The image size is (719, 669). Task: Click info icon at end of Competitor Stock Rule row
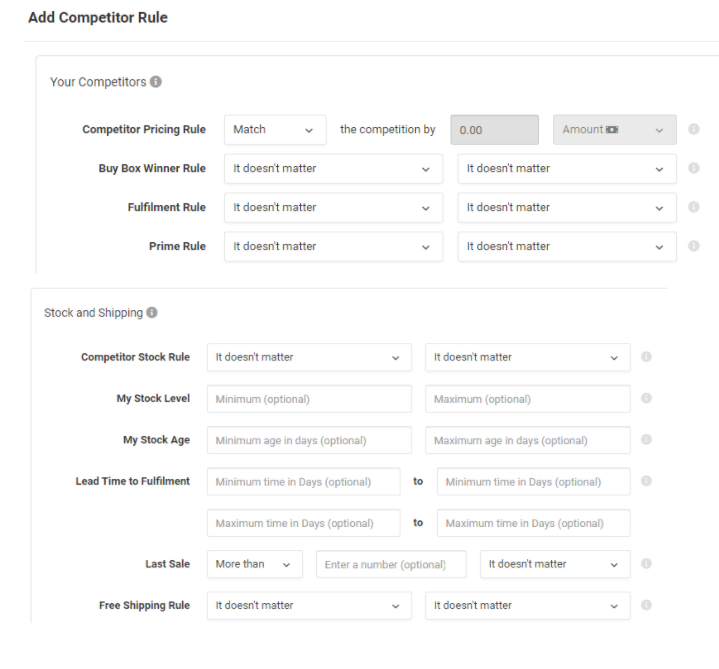(x=646, y=356)
